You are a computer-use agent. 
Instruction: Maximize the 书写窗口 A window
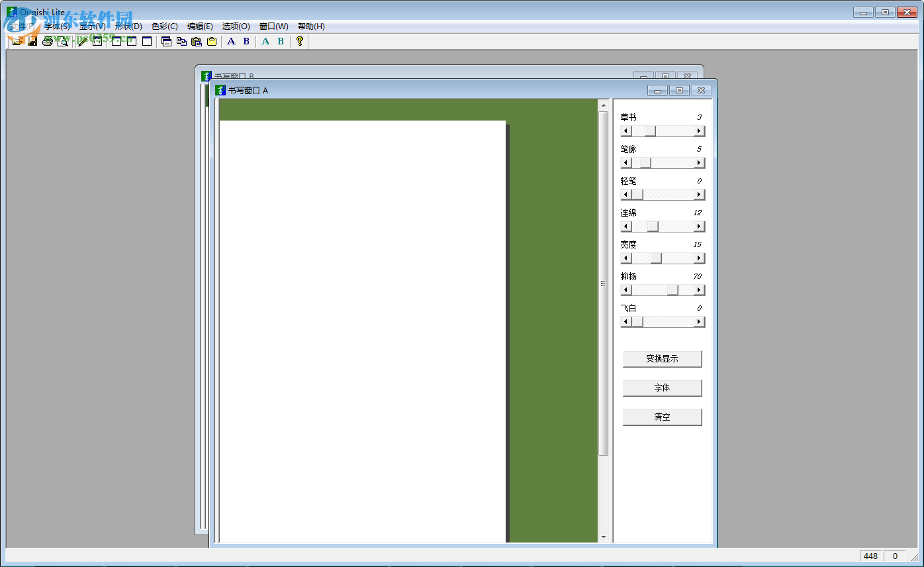pos(679,91)
